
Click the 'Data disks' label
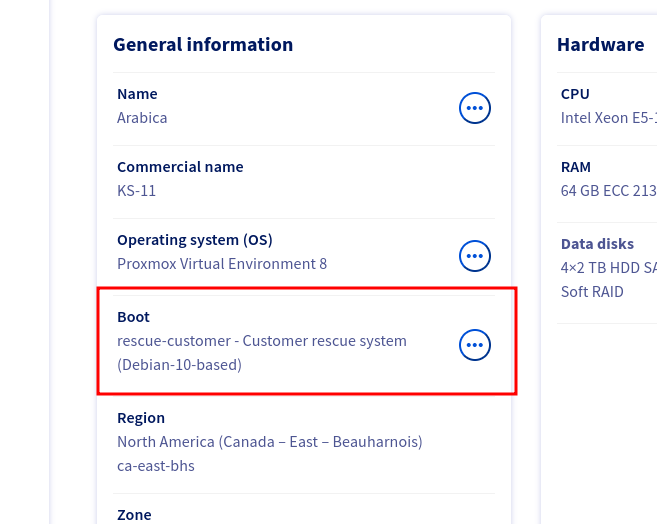597,244
